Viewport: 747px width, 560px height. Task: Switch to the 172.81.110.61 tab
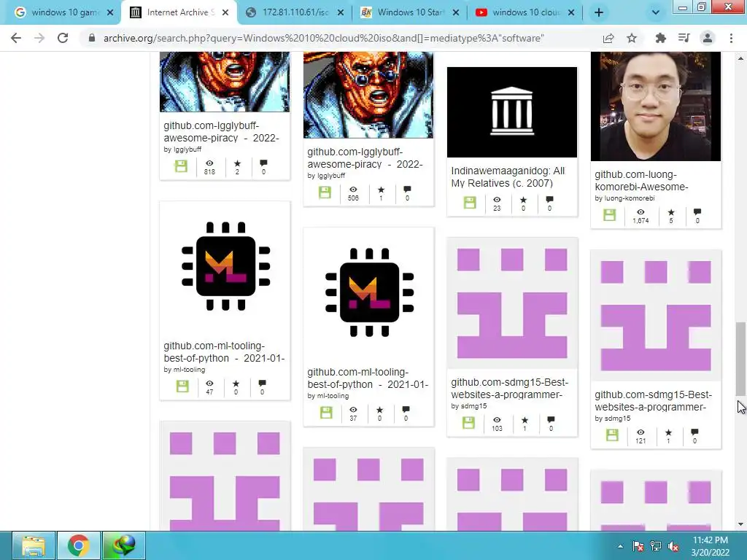point(295,12)
